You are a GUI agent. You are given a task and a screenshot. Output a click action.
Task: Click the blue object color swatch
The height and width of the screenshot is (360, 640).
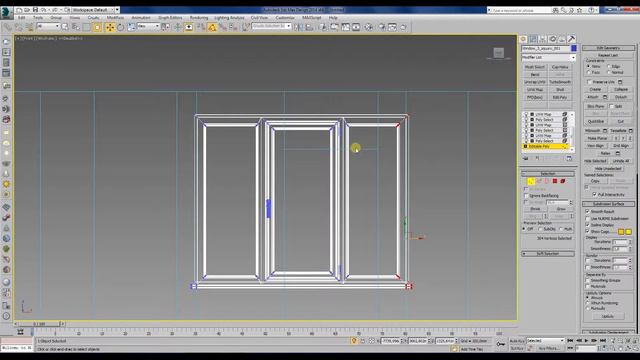tap(573, 49)
